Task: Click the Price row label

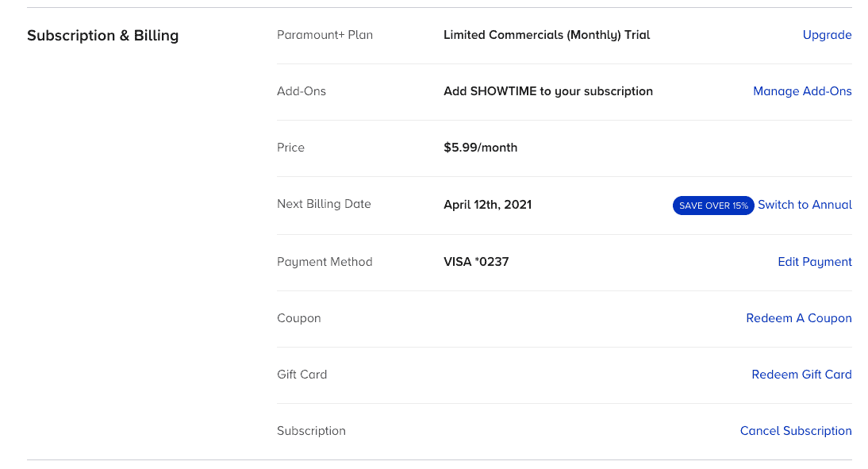Action: (x=290, y=148)
